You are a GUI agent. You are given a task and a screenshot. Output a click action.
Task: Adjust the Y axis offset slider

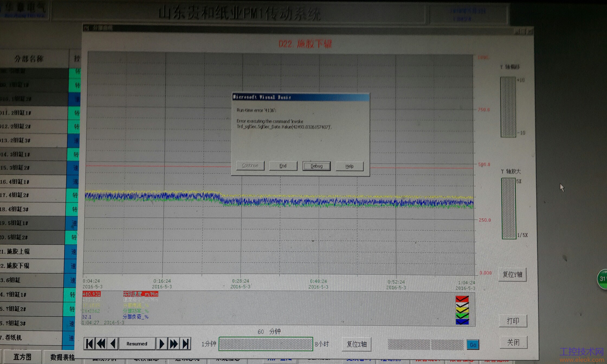pos(508,107)
